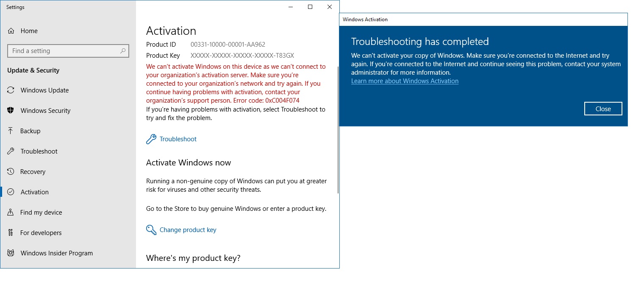The image size is (644, 291).
Task: Click the Running a non-genuine copy paragraph
Action: tap(236, 185)
